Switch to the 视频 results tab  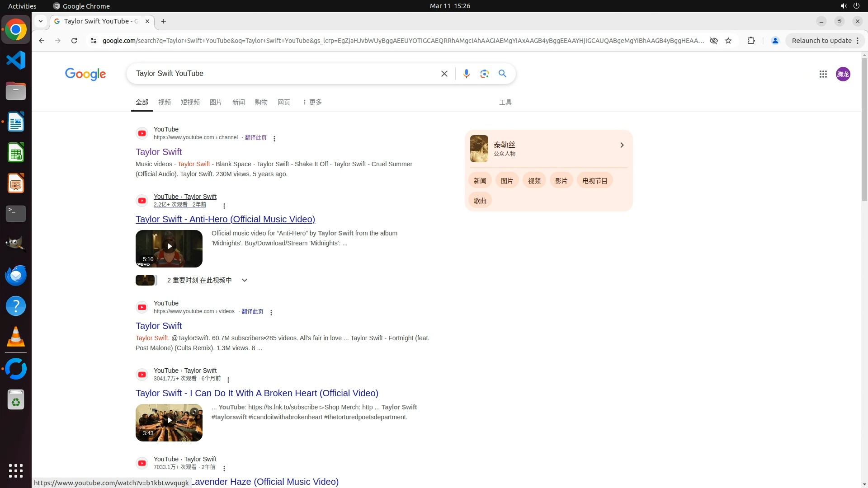164,102
